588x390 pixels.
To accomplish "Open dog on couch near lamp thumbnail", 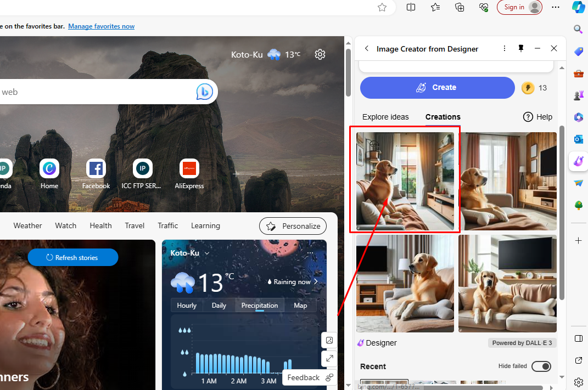I will [405, 284].
